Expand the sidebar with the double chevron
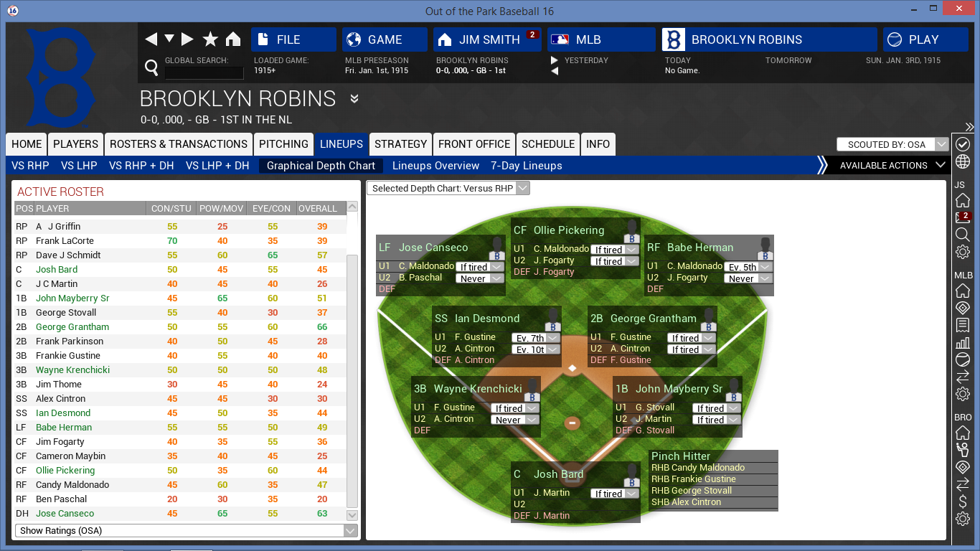The height and width of the screenshot is (551, 980). tap(969, 127)
